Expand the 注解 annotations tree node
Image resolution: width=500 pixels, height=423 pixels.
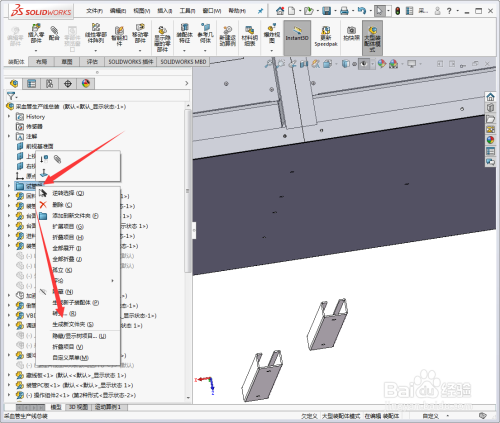(x=9, y=136)
